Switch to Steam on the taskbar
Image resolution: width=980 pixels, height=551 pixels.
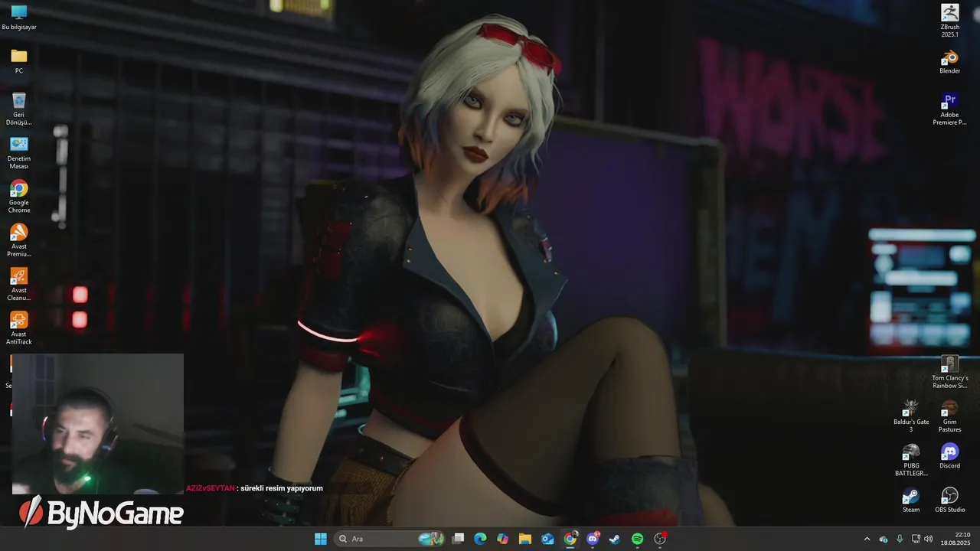click(x=615, y=539)
